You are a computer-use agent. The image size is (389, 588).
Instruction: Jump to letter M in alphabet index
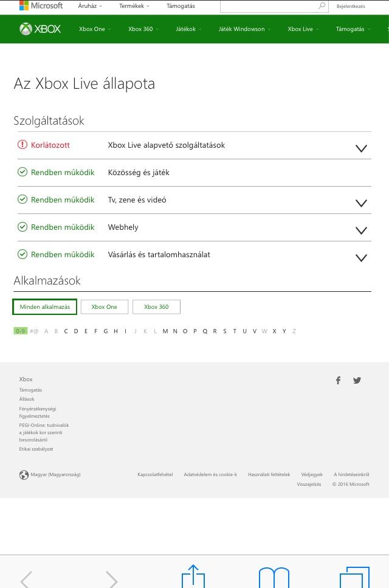(165, 331)
